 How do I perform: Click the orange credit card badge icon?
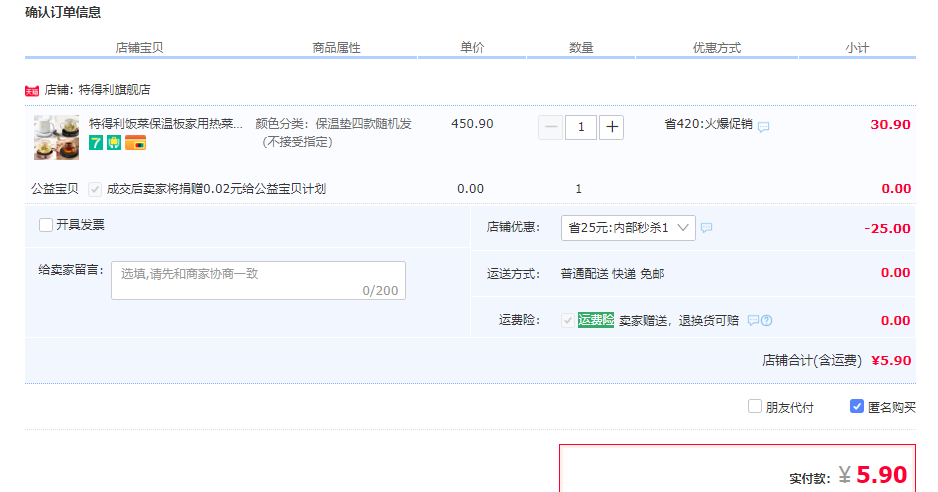136,143
